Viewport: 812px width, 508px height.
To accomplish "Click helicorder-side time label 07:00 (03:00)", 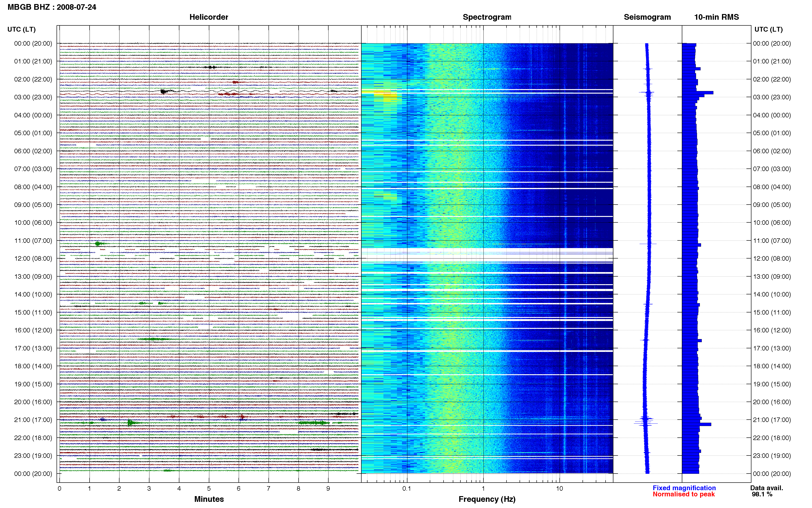I will [x=33, y=169].
